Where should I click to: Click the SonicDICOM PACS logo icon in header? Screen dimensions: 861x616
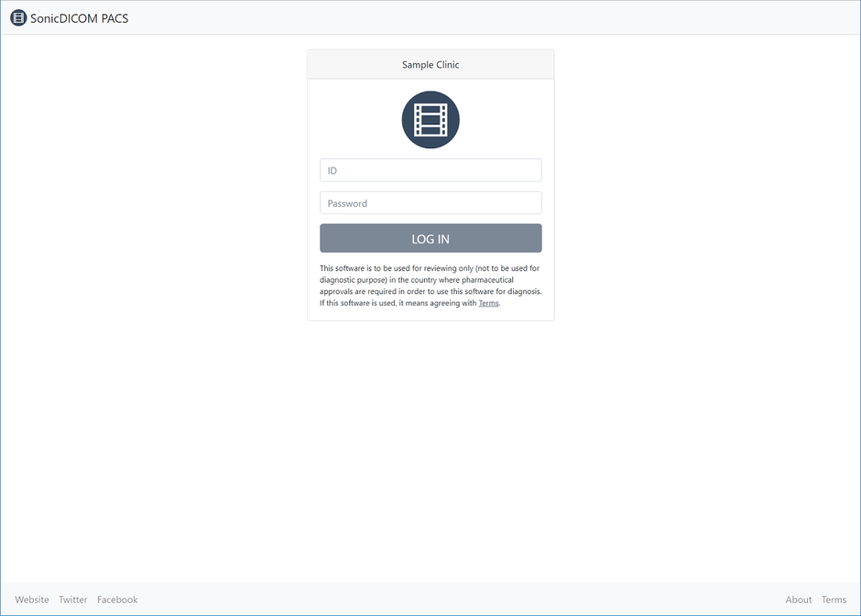[x=18, y=17]
